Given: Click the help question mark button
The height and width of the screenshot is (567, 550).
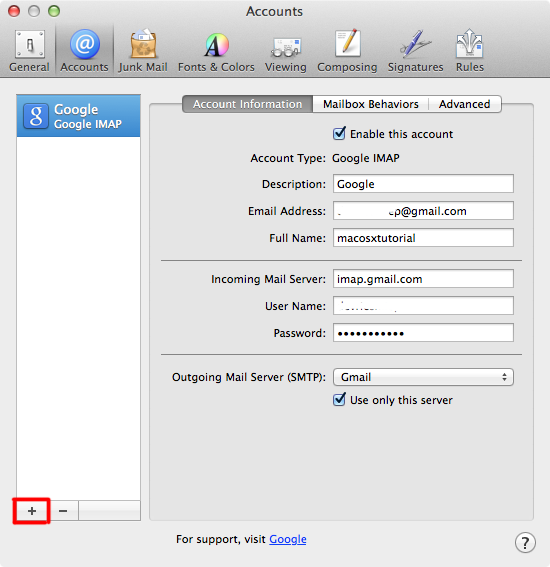Looking at the screenshot, I should [x=525, y=542].
